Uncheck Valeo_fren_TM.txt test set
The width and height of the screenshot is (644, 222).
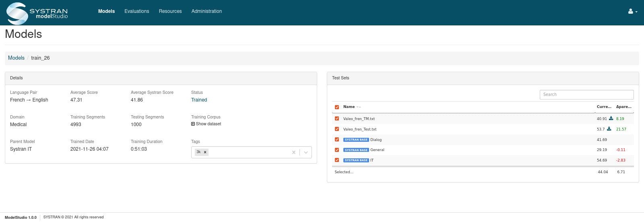point(337,118)
